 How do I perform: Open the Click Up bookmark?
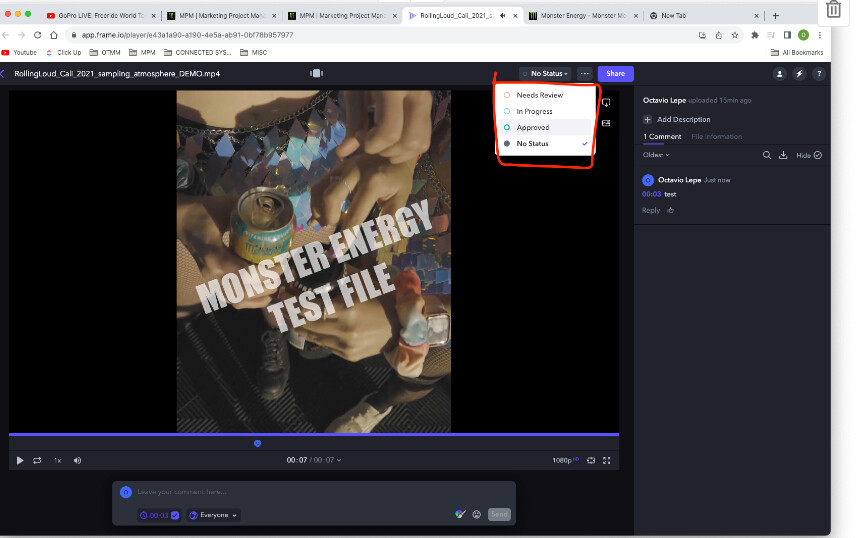coord(64,52)
